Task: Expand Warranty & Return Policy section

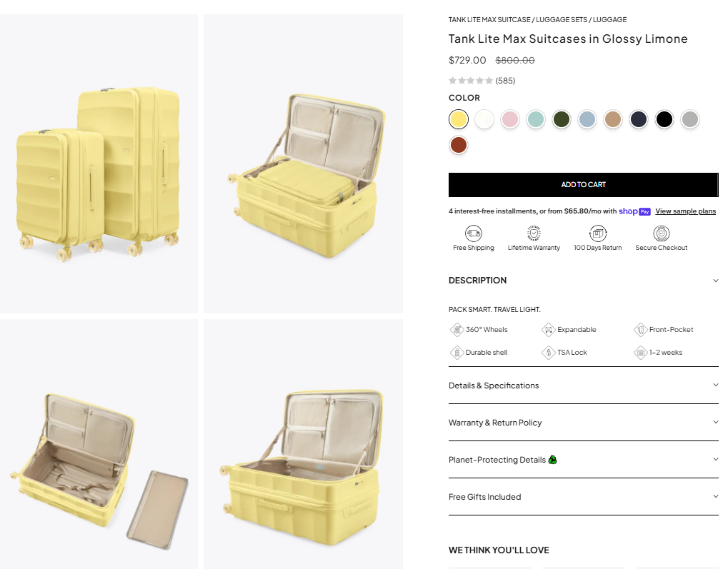Action: [583, 423]
